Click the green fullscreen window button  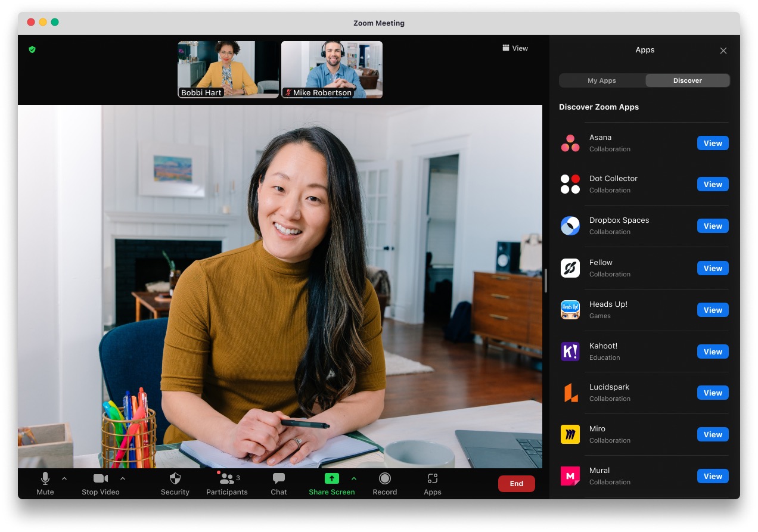click(x=55, y=22)
